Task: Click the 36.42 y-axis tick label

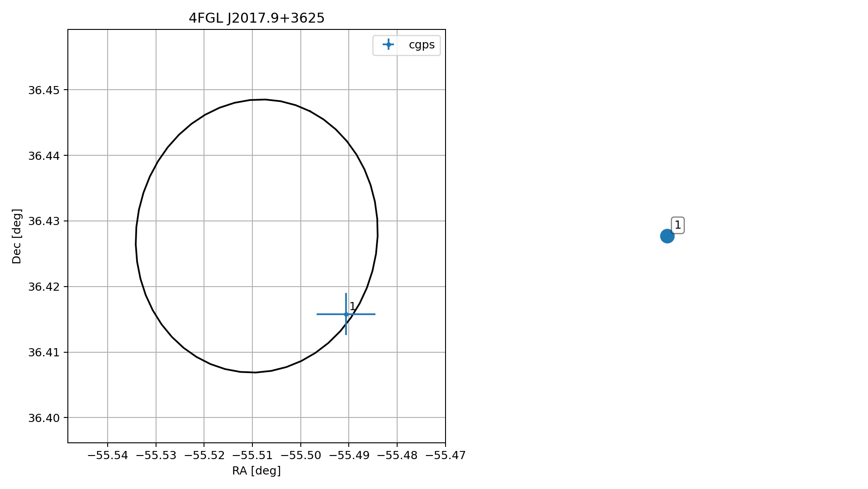Action: click(44, 287)
